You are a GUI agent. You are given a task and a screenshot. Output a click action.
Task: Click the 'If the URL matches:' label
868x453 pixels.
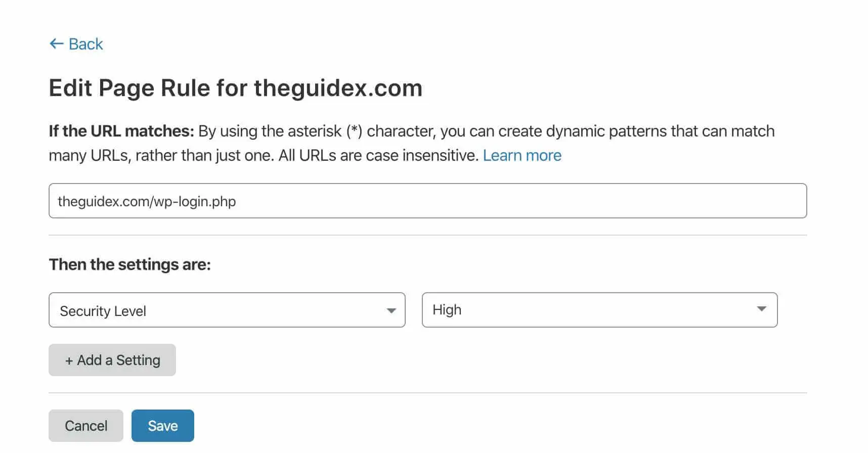coord(121,131)
